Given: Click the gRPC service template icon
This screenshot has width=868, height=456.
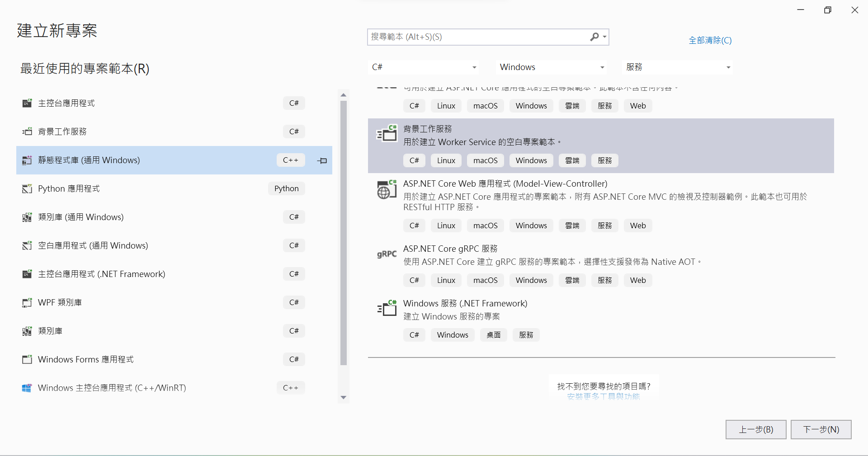Looking at the screenshot, I should click(387, 254).
